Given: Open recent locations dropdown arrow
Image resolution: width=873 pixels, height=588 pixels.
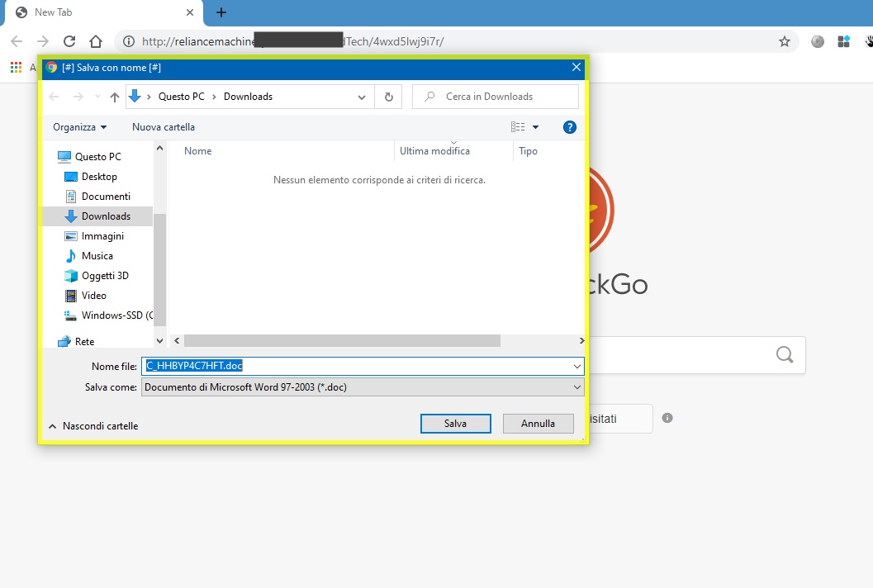Looking at the screenshot, I should tap(98, 97).
